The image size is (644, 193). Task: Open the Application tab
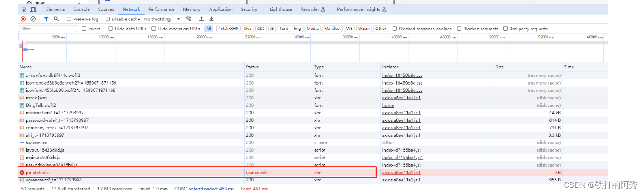coord(221,9)
